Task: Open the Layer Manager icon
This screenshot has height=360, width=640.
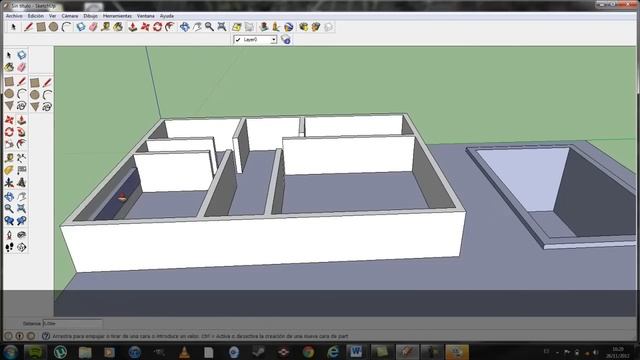Action: (286, 40)
